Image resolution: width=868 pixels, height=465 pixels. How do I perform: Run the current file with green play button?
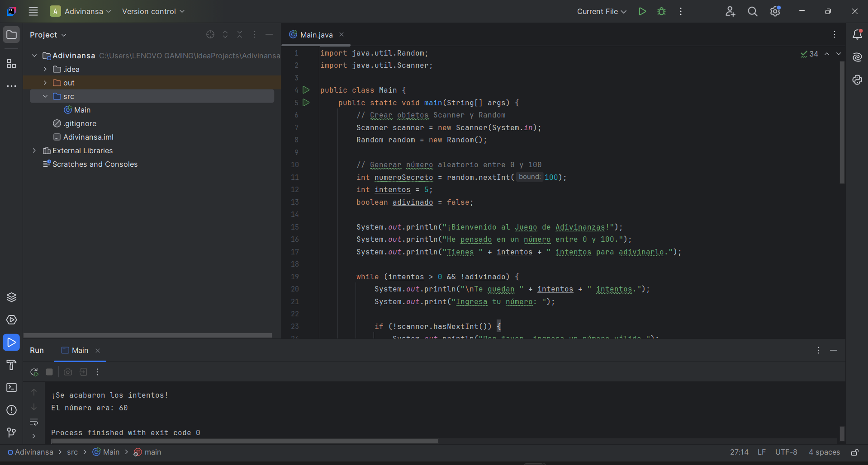click(x=642, y=11)
